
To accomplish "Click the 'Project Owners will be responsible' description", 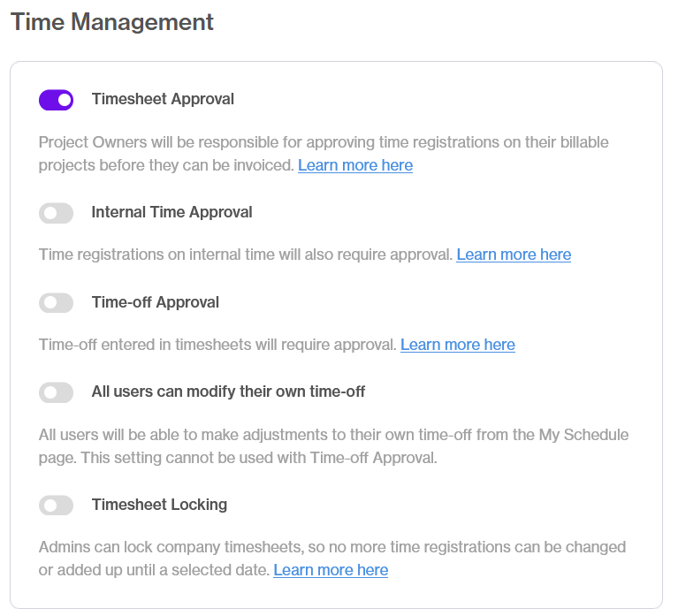I will tap(324, 154).
